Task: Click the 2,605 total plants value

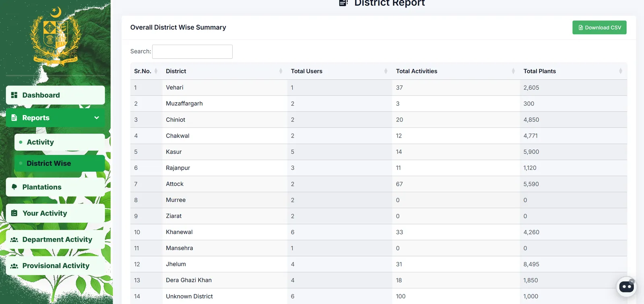Action: point(531,88)
